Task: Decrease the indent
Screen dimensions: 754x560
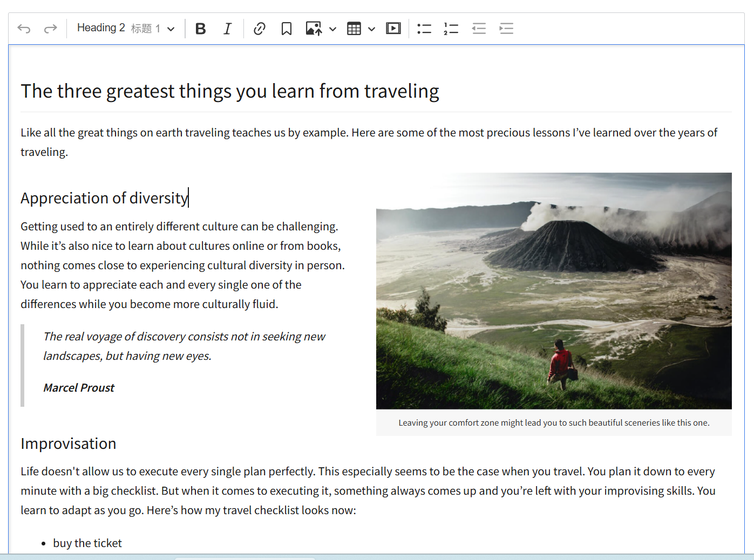Action: pos(479,29)
